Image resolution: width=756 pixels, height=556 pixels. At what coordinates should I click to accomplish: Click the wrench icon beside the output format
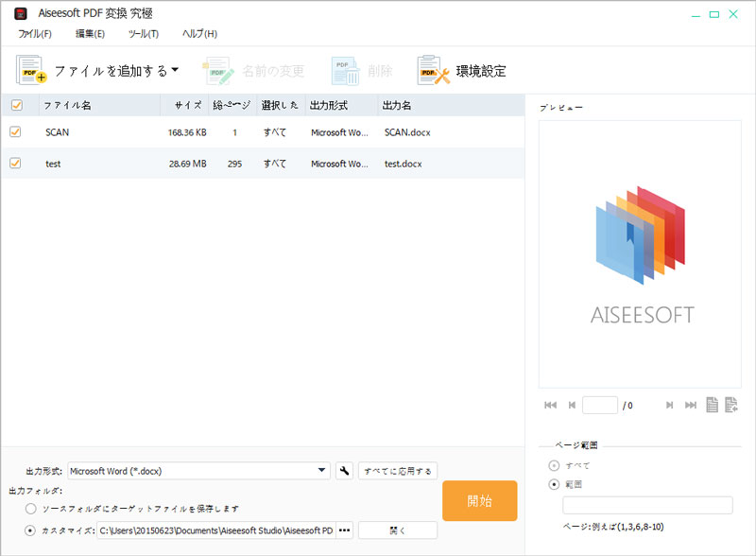pyautogui.click(x=344, y=470)
